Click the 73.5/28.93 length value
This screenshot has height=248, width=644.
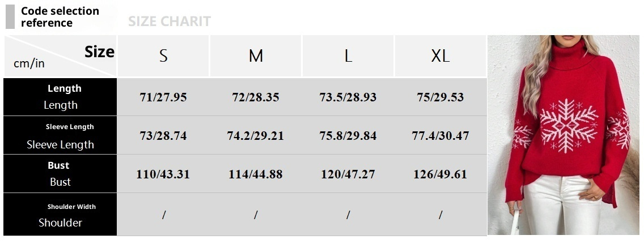pyautogui.click(x=348, y=97)
